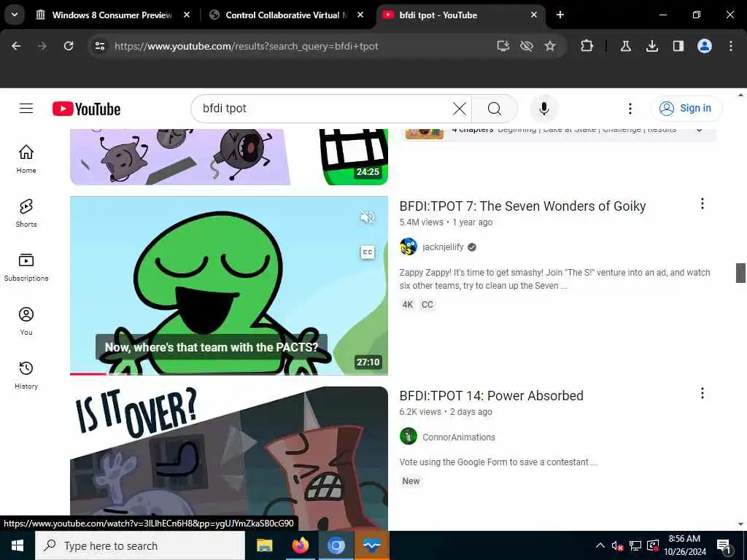
Task: Switch to Control Collaborative Virtual tab
Action: point(287,15)
